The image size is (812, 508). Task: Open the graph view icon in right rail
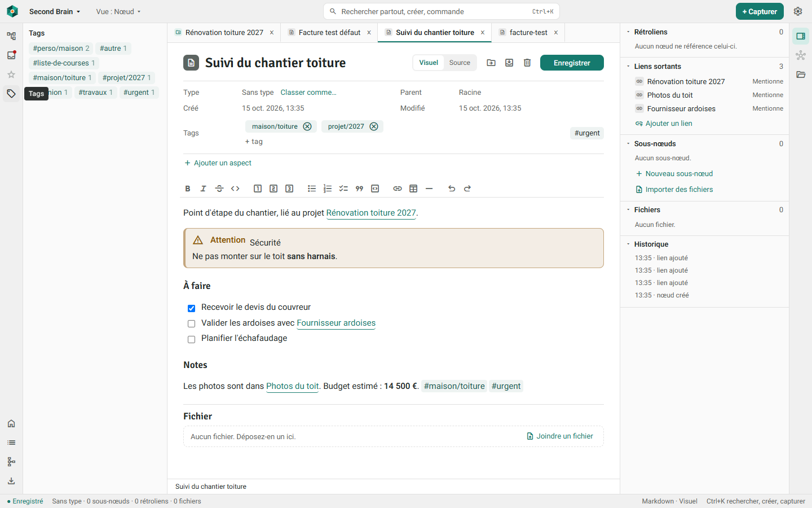[x=801, y=55]
